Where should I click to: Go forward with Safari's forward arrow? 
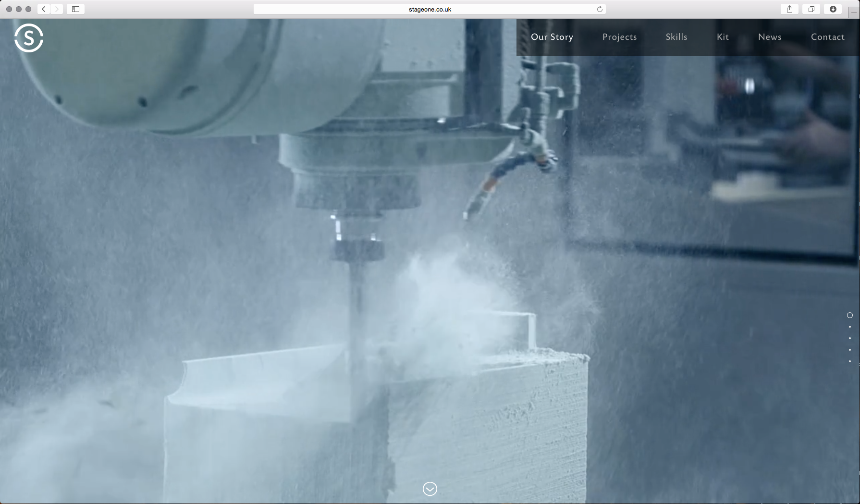pyautogui.click(x=57, y=9)
